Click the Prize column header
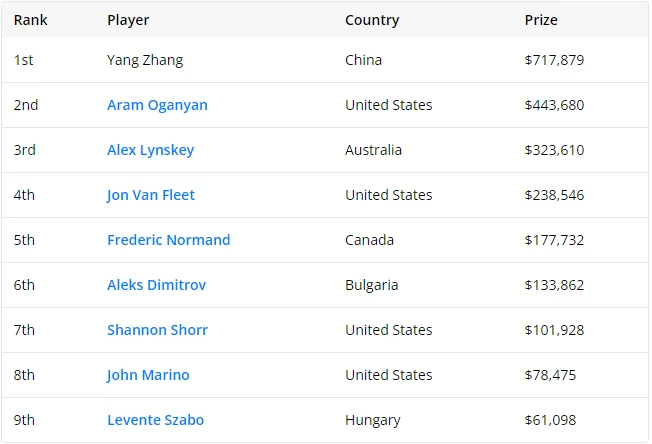The width and height of the screenshot is (652, 444). (541, 20)
